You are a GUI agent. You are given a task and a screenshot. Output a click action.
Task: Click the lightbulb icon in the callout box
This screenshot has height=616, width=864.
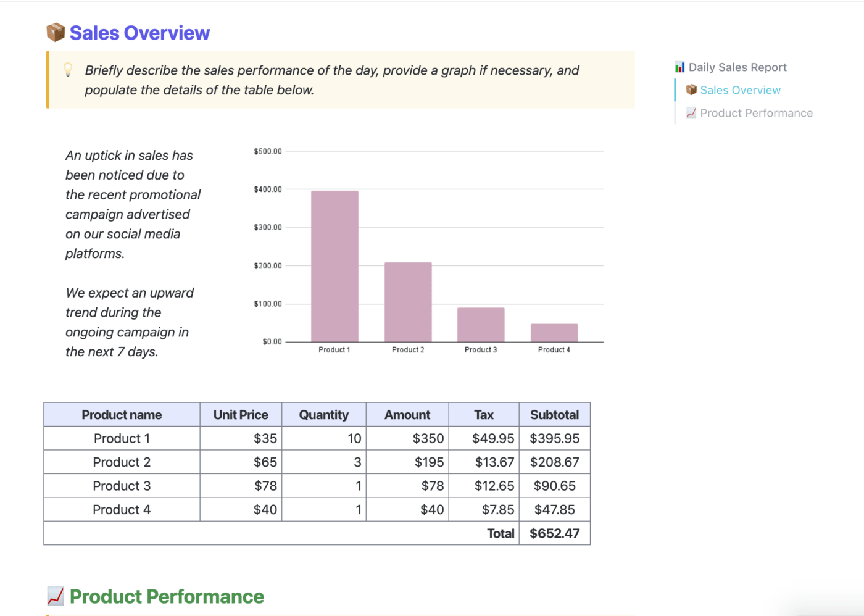point(69,70)
